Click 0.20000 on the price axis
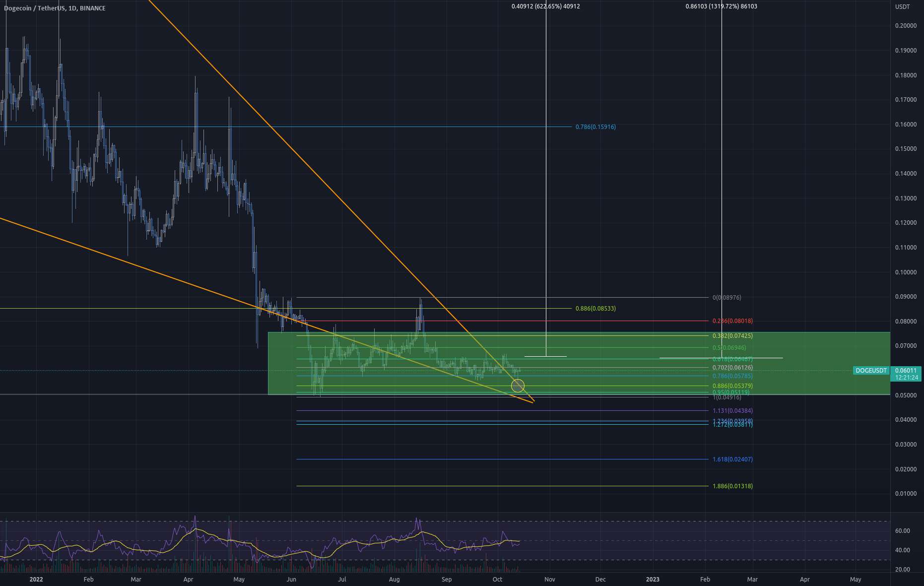The height and width of the screenshot is (586, 924). click(906, 26)
